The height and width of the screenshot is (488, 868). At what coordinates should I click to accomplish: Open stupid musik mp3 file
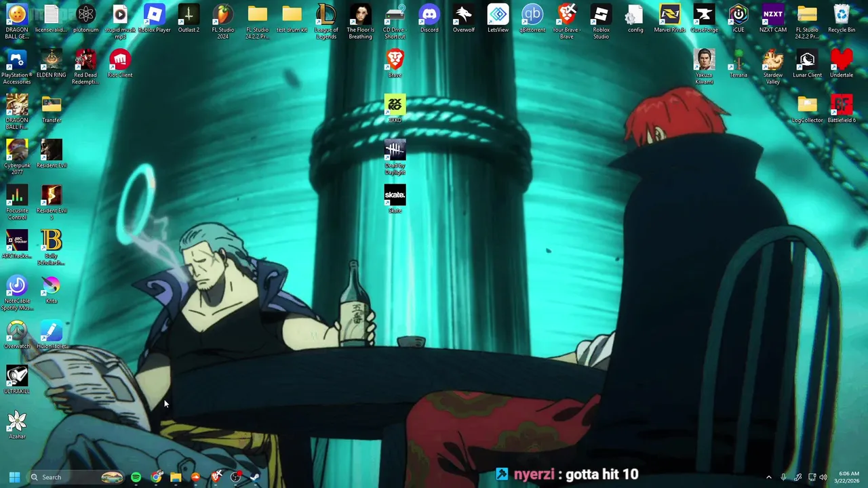pyautogui.click(x=120, y=22)
